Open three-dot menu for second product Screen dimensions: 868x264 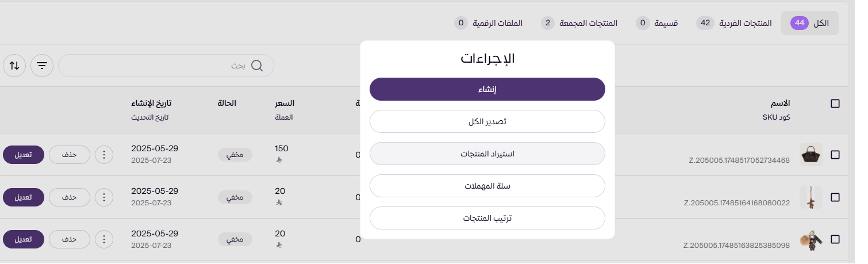(x=104, y=197)
